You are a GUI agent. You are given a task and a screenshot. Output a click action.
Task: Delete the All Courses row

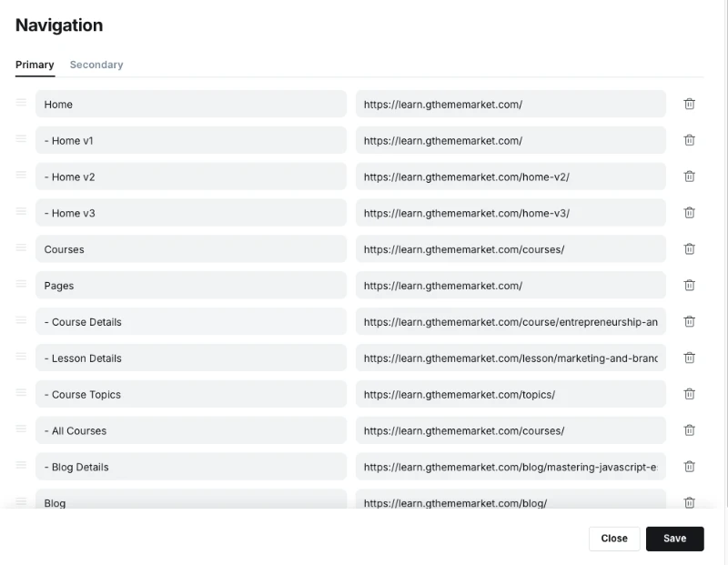click(x=689, y=430)
